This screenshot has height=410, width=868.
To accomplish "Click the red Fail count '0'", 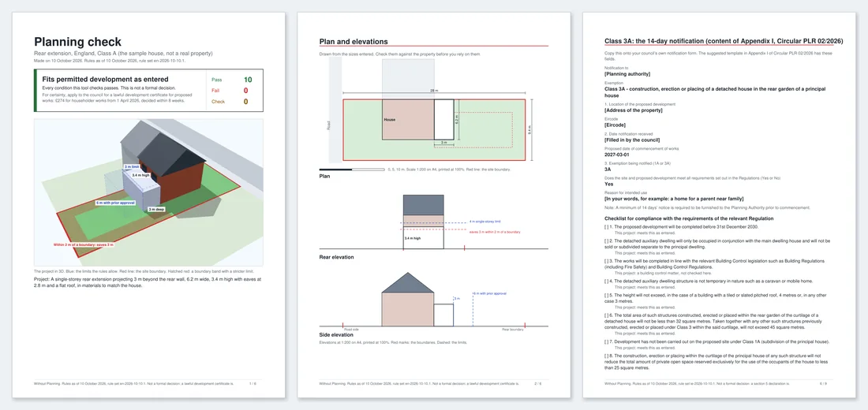I will [245, 91].
